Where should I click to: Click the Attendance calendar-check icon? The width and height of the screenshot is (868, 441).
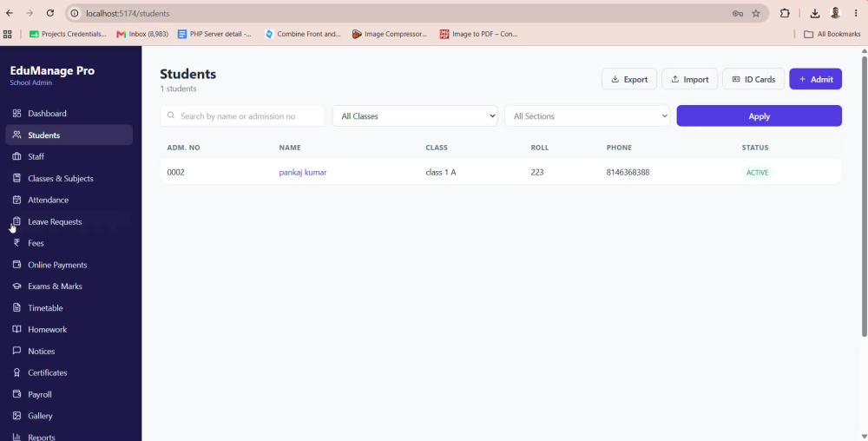pos(16,200)
